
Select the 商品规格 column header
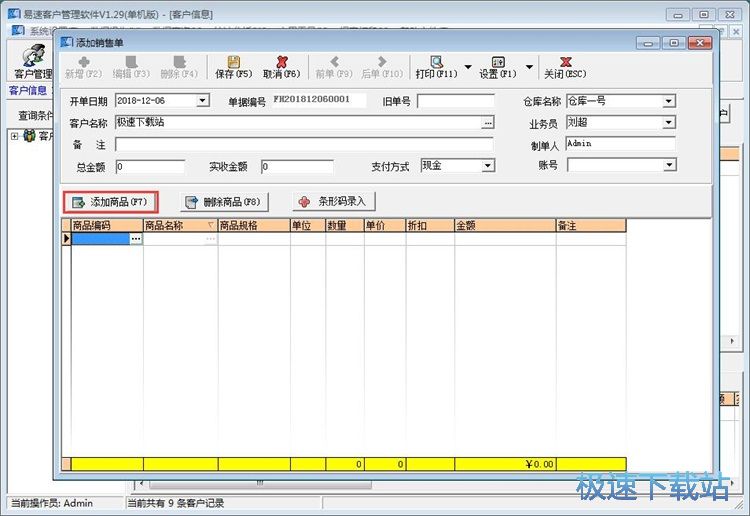254,225
